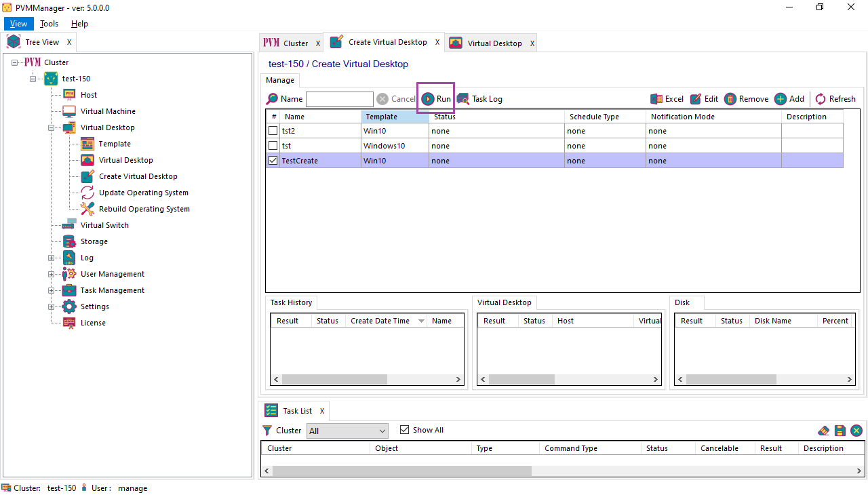
Task: Close the Create Virtual Desktop tab
Action: pyautogui.click(x=437, y=42)
